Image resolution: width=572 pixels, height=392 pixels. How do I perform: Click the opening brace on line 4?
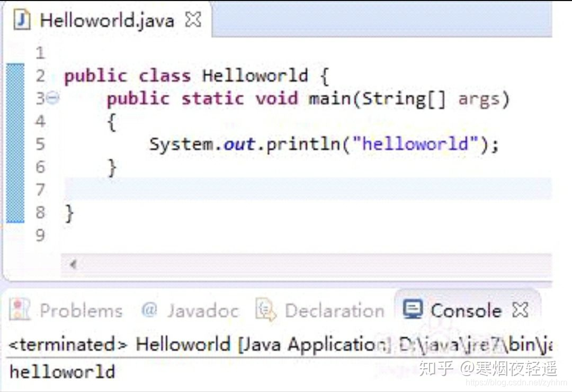[112, 122]
